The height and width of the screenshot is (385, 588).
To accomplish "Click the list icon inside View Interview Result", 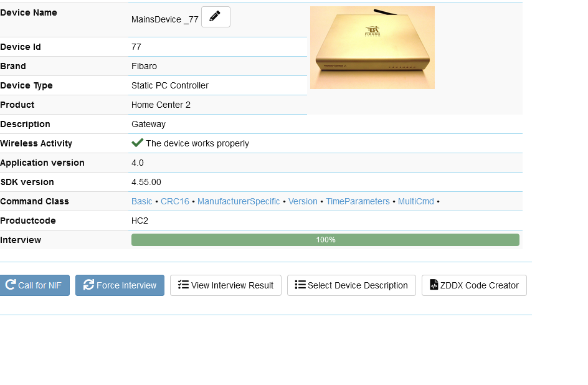I will (183, 285).
